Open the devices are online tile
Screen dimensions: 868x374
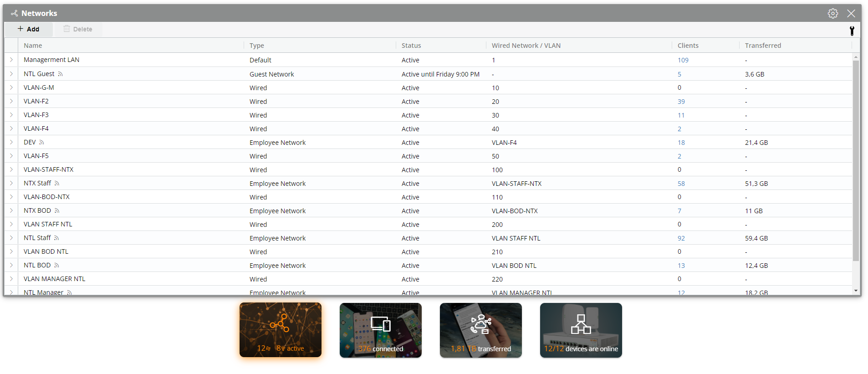[x=581, y=330]
